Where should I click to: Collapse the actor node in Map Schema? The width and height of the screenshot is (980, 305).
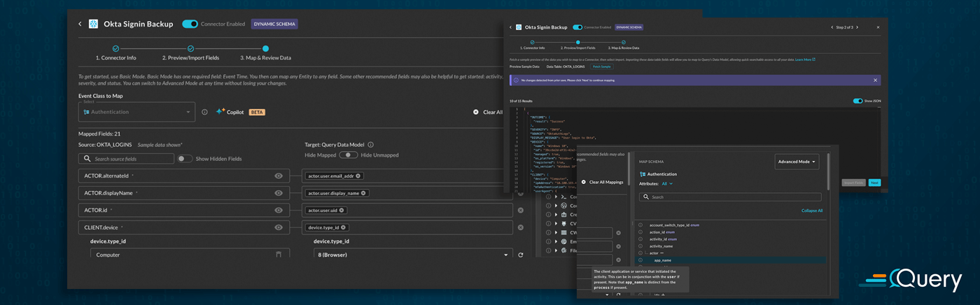(x=661, y=253)
